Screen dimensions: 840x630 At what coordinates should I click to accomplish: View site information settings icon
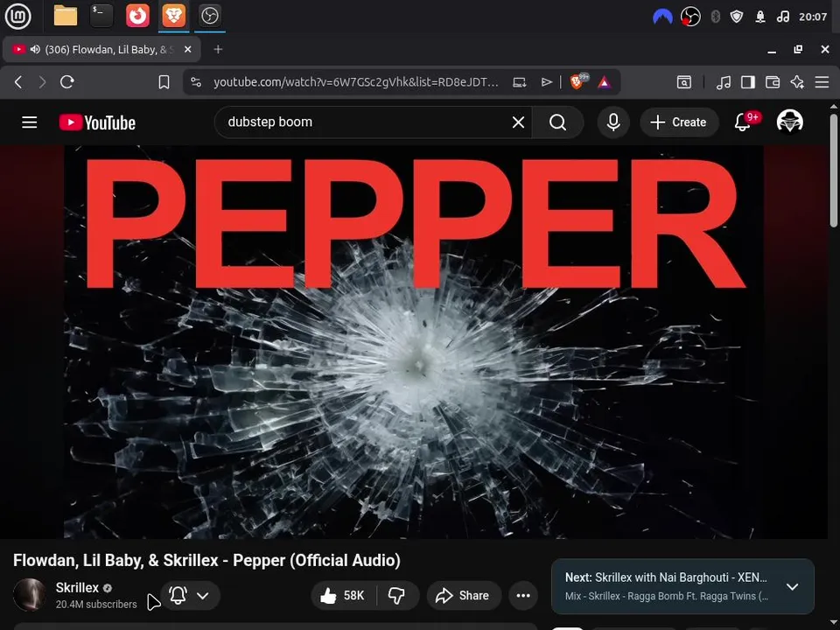(x=196, y=82)
